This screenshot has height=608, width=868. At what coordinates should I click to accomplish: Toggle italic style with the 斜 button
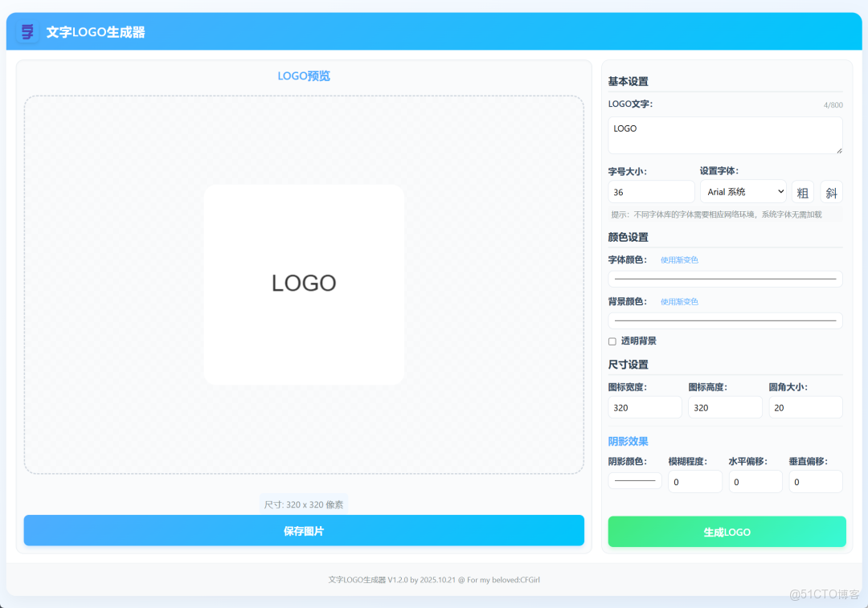(x=831, y=192)
